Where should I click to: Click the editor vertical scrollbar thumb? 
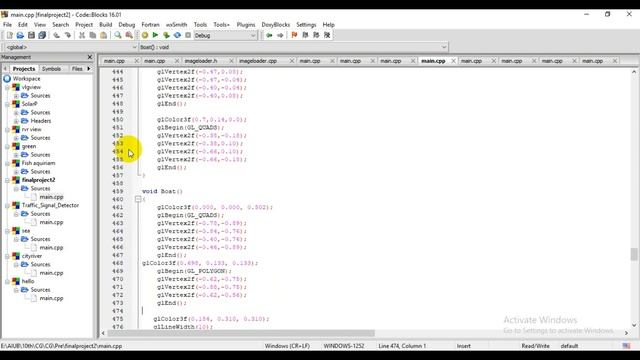633,254
